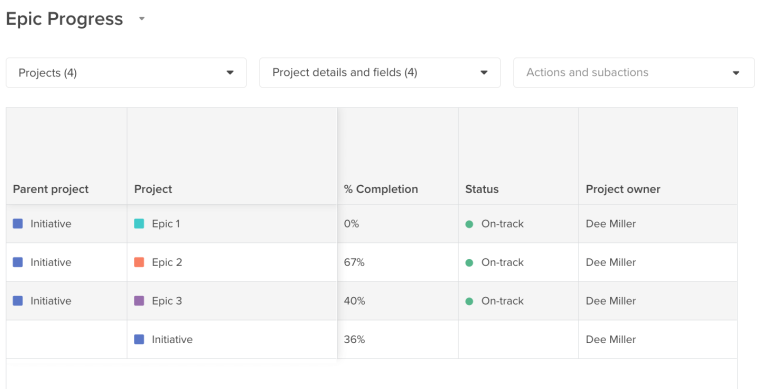Open the Epic 2 project

click(x=167, y=263)
